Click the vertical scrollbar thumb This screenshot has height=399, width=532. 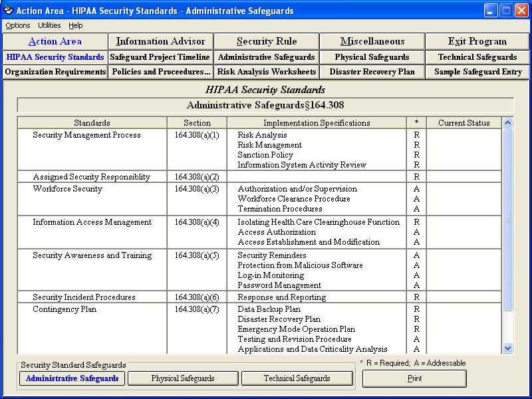[x=507, y=219]
